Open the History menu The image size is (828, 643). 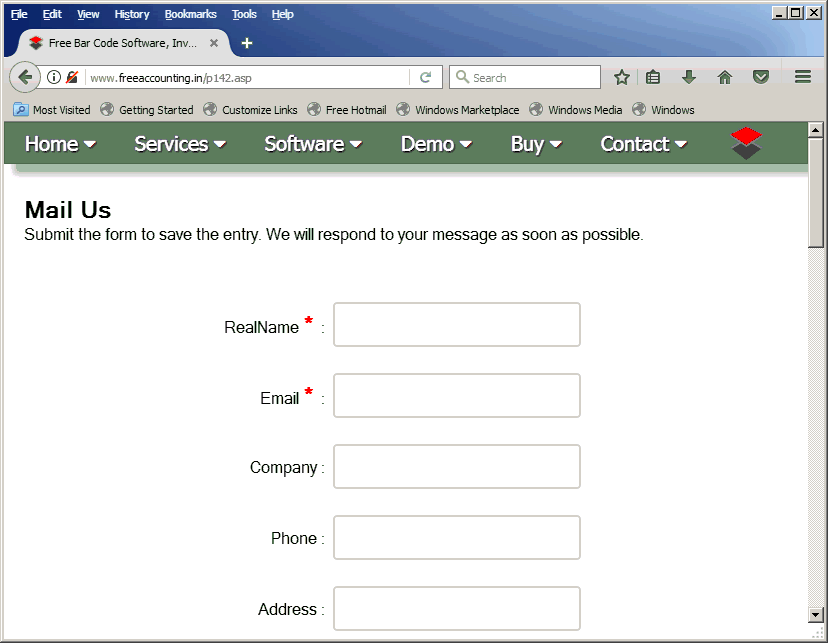click(x=131, y=14)
